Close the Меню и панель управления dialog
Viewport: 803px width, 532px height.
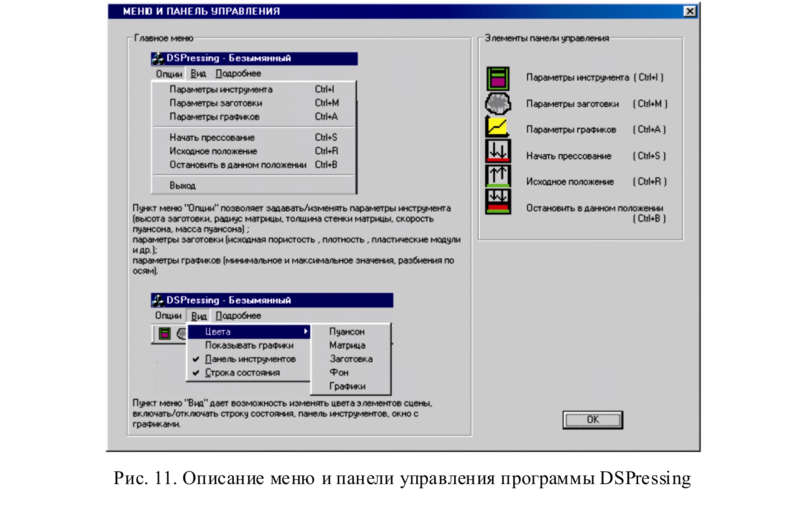point(690,11)
